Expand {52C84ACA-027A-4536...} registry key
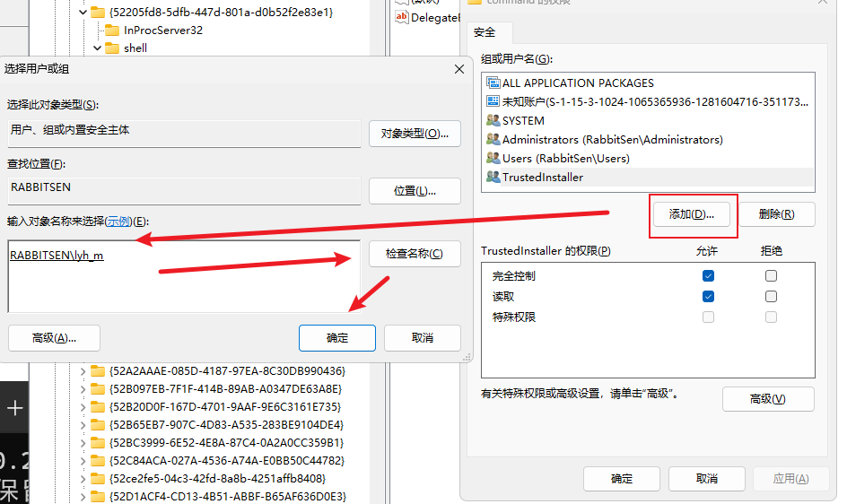 (x=83, y=461)
